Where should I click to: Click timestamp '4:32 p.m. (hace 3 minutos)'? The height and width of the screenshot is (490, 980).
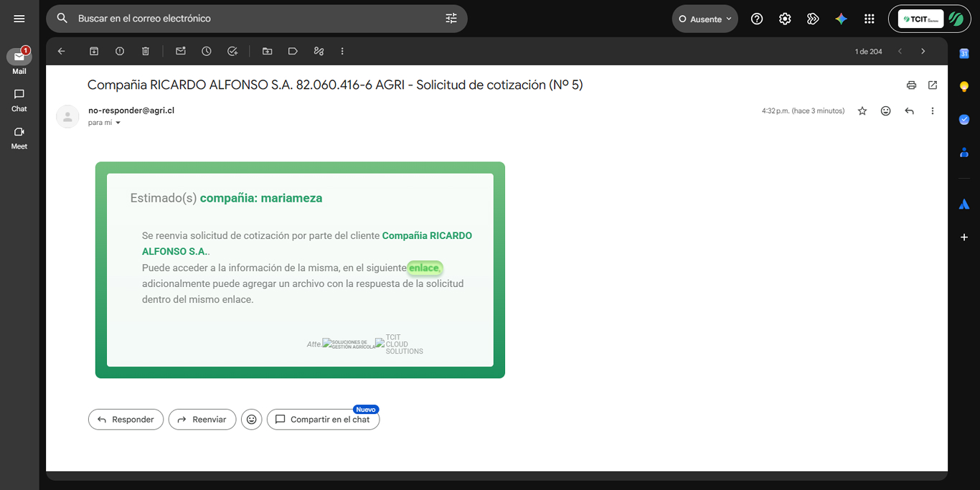tap(803, 111)
